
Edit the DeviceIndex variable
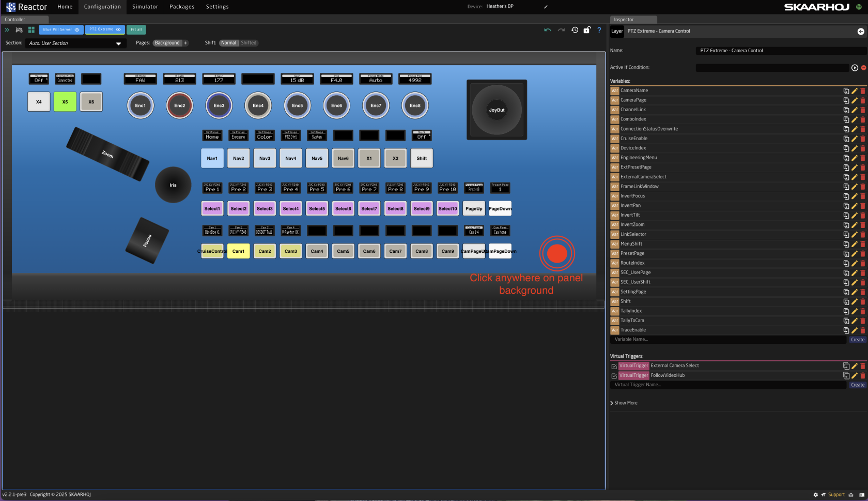tap(855, 148)
